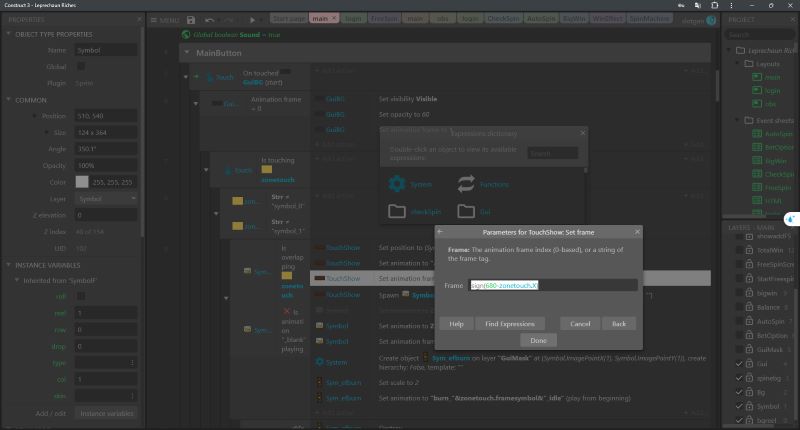Click the back arrow in the parameters dialog title bar
Screen dimensions: 800x430
440,232
